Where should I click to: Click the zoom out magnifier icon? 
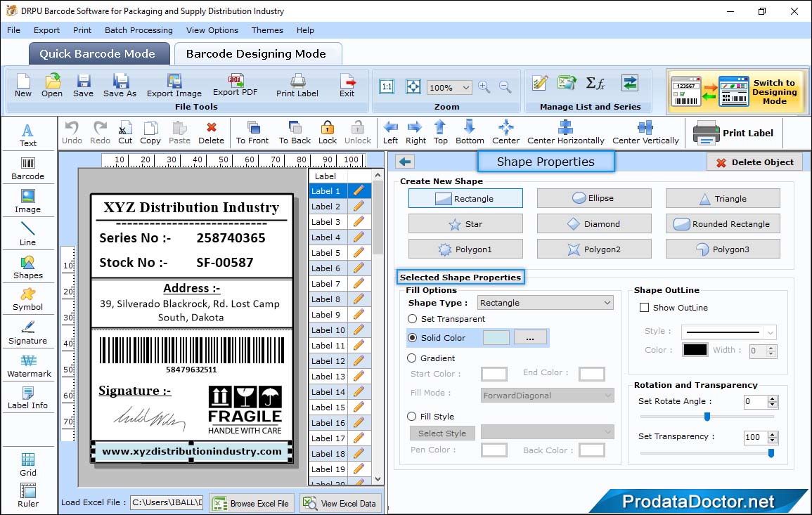(x=505, y=87)
